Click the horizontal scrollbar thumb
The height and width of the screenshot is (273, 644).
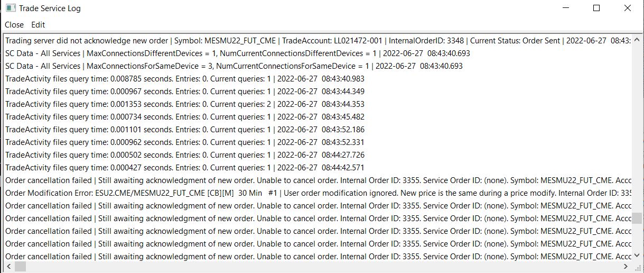[20, 267]
